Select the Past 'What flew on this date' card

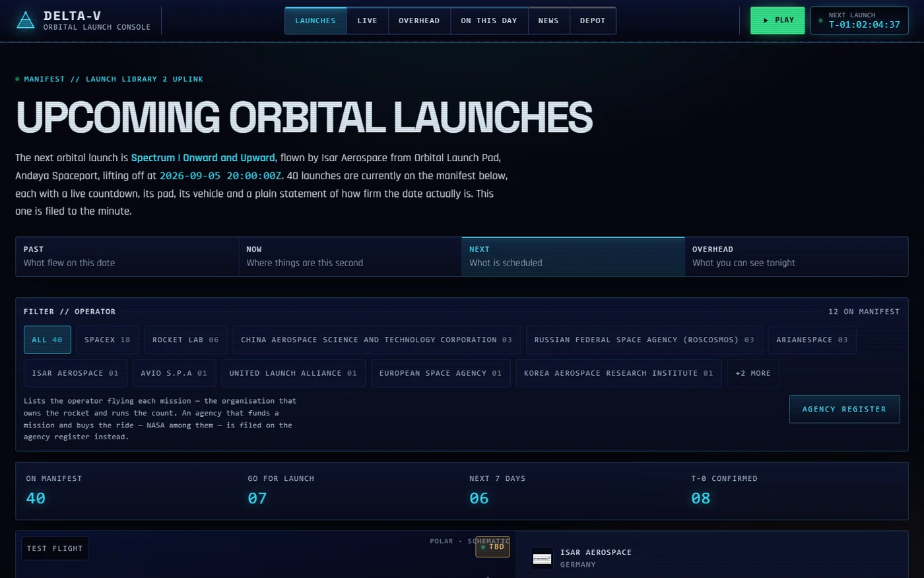point(127,256)
